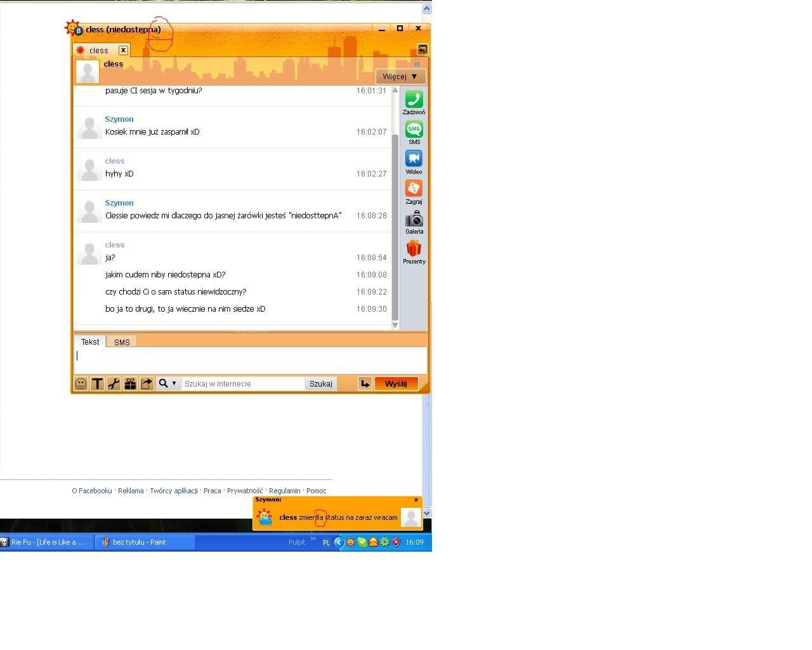Image resolution: width=812 pixels, height=650 pixels.
Task: Click Gadu-Gadu sun icon in system tray
Action: coord(350,542)
